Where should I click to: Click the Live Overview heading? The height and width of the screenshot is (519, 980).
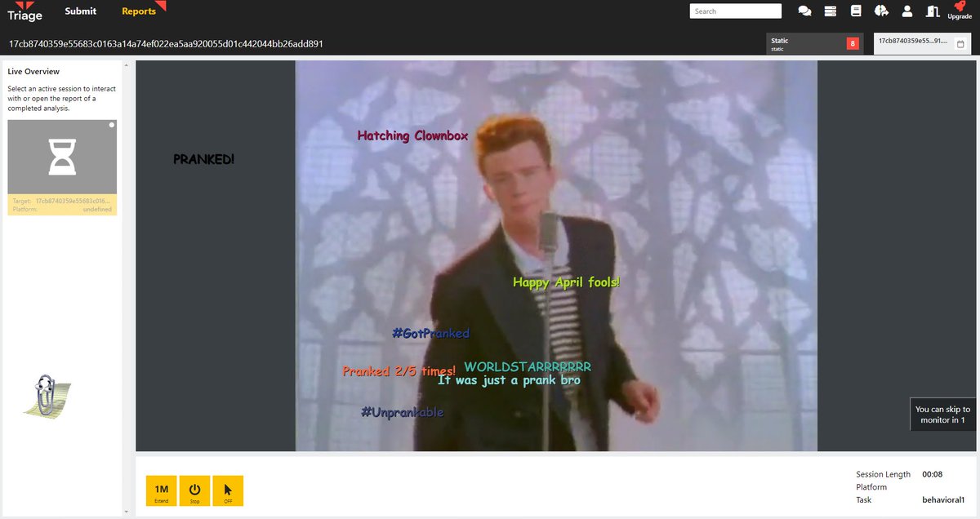point(33,72)
